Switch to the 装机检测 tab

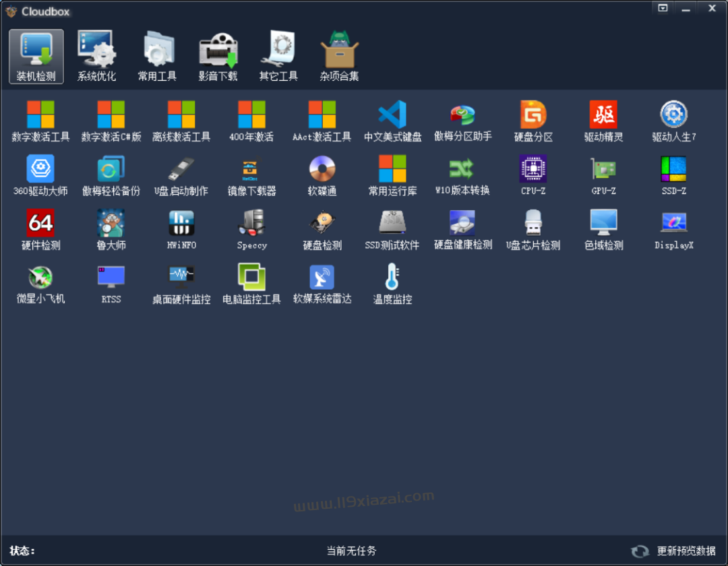point(36,56)
